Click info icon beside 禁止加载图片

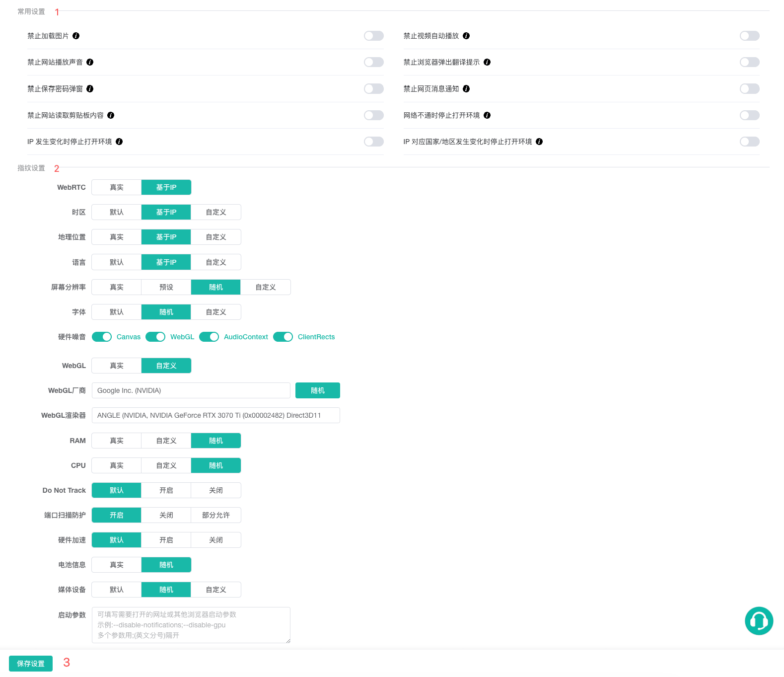(x=76, y=36)
